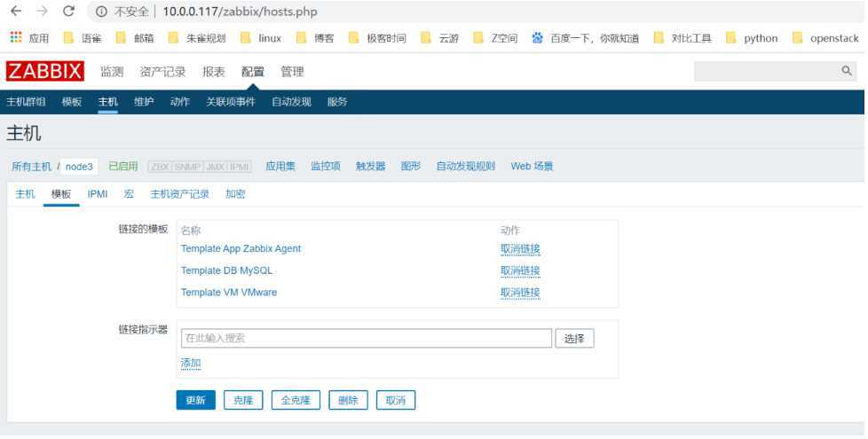Click the browser address bar URL
The width and height of the screenshot is (868, 439).
pos(240,12)
